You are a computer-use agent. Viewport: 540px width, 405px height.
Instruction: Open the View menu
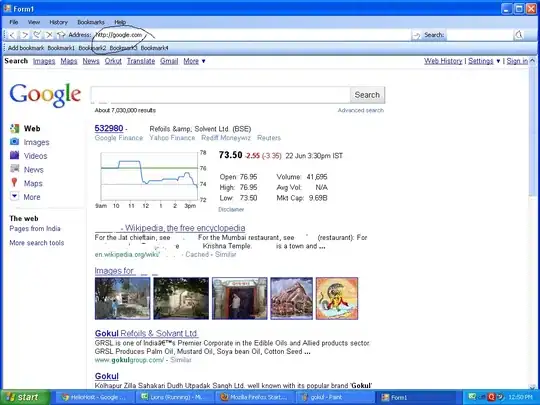pyautogui.click(x=34, y=22)
